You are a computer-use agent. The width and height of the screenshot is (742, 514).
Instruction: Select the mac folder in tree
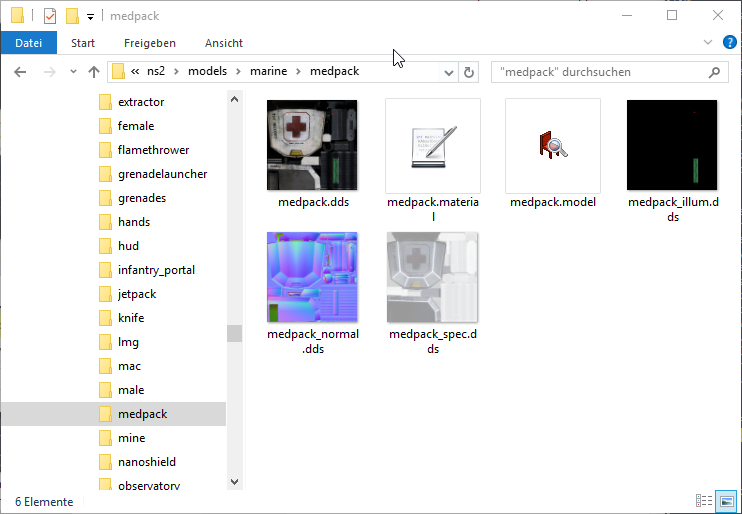pyautogui.click(x=129, y=366)
